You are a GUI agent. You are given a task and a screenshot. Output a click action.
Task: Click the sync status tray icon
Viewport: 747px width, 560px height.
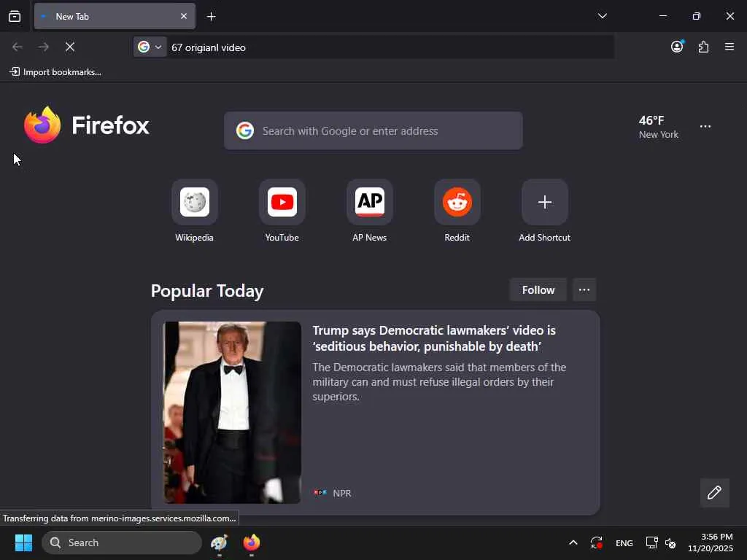[x=597, y=542]
